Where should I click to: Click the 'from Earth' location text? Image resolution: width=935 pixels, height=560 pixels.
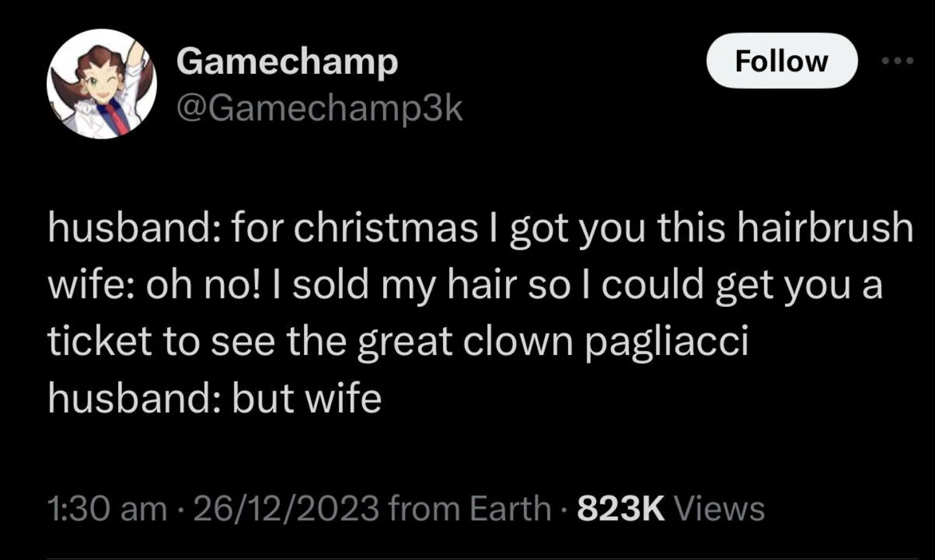(470, 509)
